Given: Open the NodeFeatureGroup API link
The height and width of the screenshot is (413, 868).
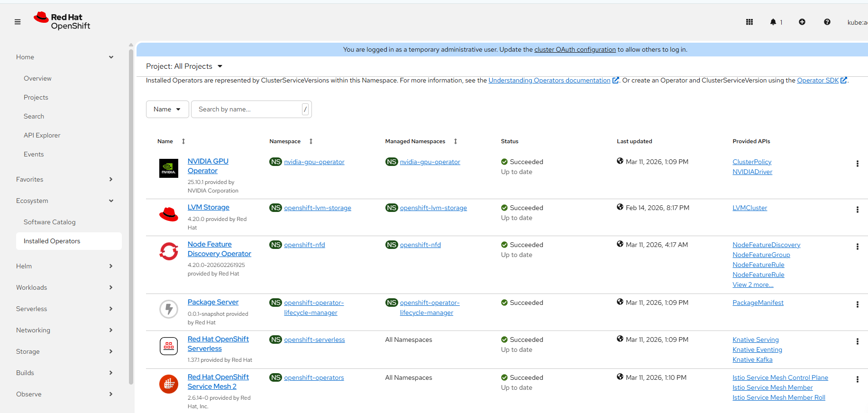Looking at the screenshot, I should pyautogui.click(x=761, y=255).
